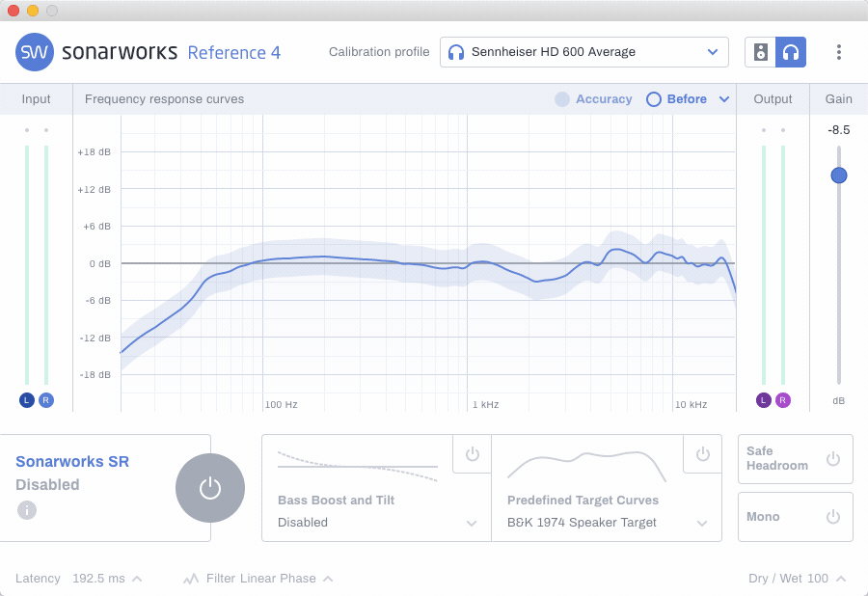Select the input right channel R badge
The width and height of the screenshot is (868, 596).
46,400
